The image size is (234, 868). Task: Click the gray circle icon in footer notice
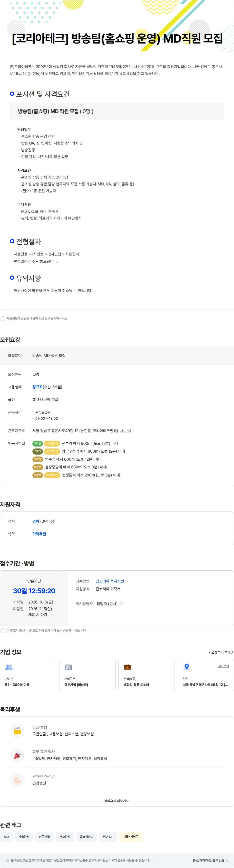pos(7,860)
